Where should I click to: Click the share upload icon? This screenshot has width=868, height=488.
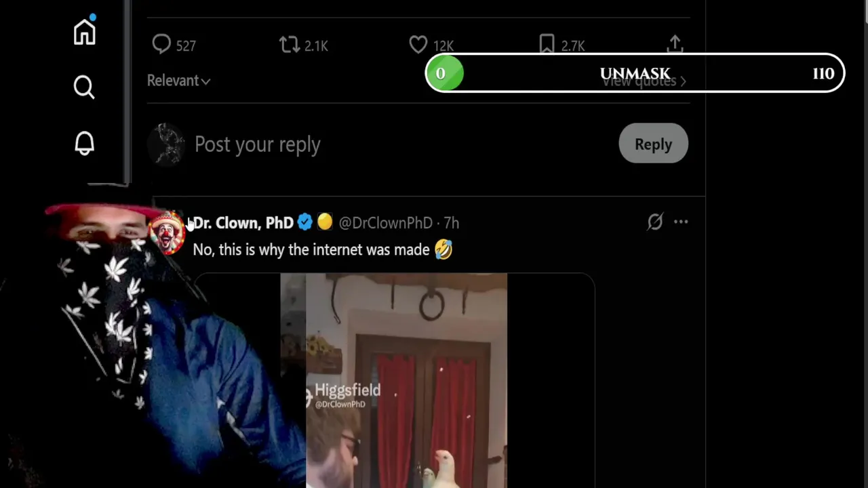point(675,44)
